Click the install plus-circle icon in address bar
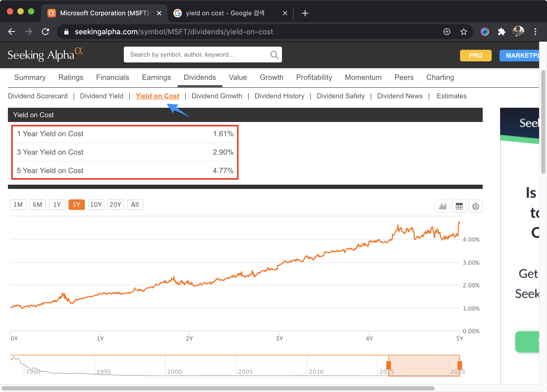Viewport: 547px width, 392px height. [x=447, y=32]
